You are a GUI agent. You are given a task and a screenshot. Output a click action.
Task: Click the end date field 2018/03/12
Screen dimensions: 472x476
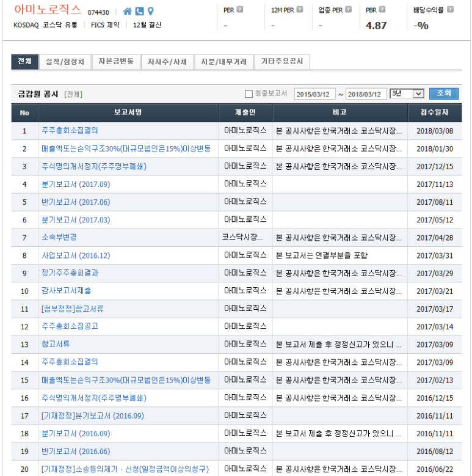[x=366, y=94]
